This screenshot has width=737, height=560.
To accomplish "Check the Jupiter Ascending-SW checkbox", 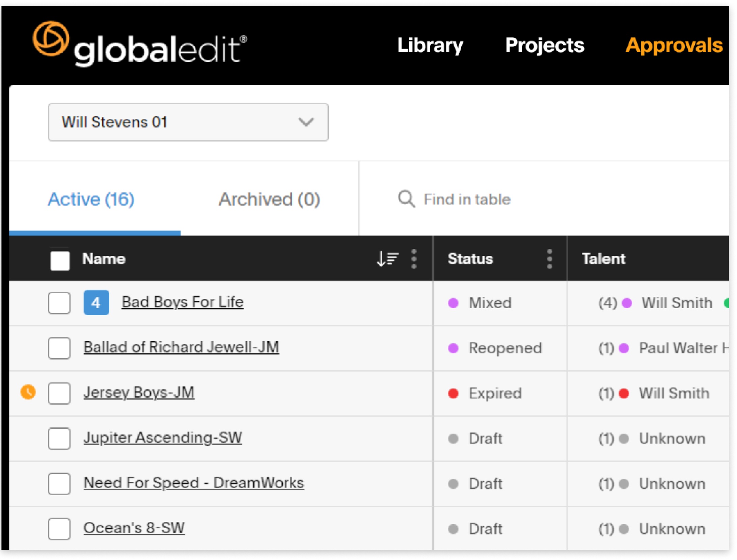I will pyautogui.click(x=59, y=438).
